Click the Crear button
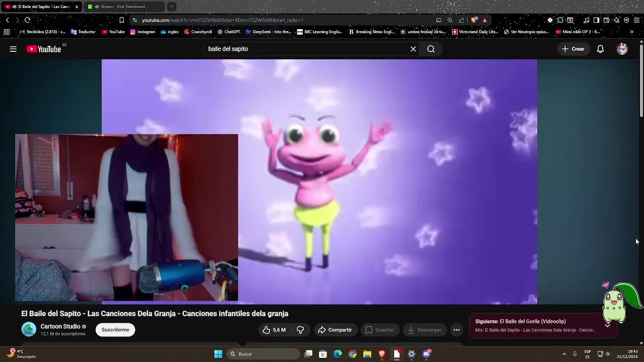 click(573, 49)
